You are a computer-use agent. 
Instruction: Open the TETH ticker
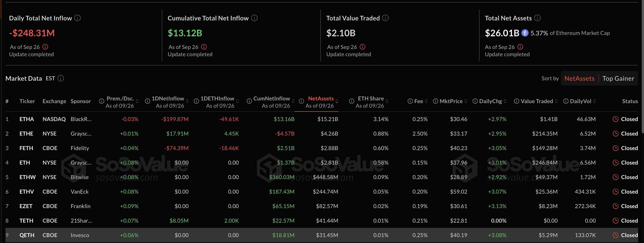26,221
